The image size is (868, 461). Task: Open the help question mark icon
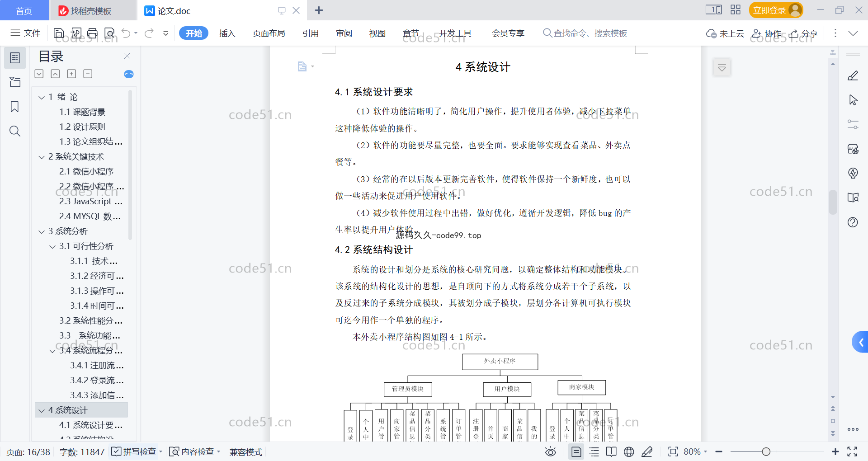tap(853, 222)
